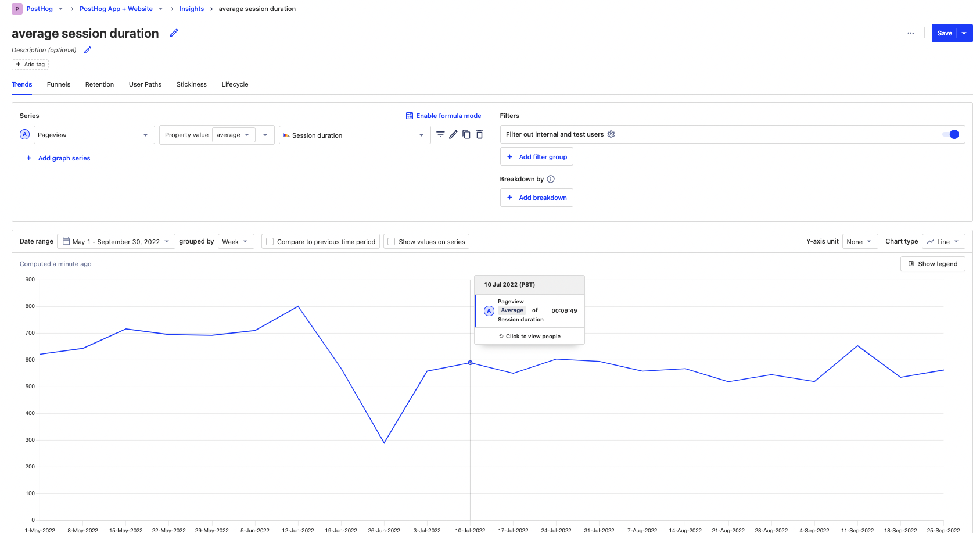Open the Chart type Line dropdown

tap(943, 242)
